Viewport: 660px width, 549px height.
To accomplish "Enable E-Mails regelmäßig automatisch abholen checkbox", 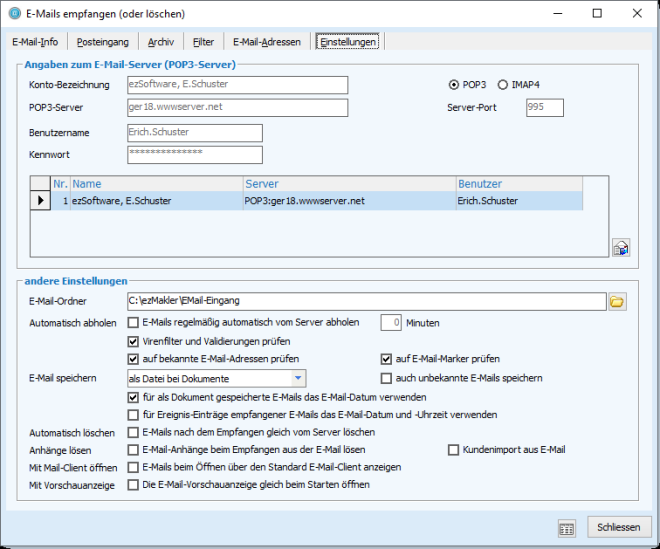I will [x=133, y=323].
